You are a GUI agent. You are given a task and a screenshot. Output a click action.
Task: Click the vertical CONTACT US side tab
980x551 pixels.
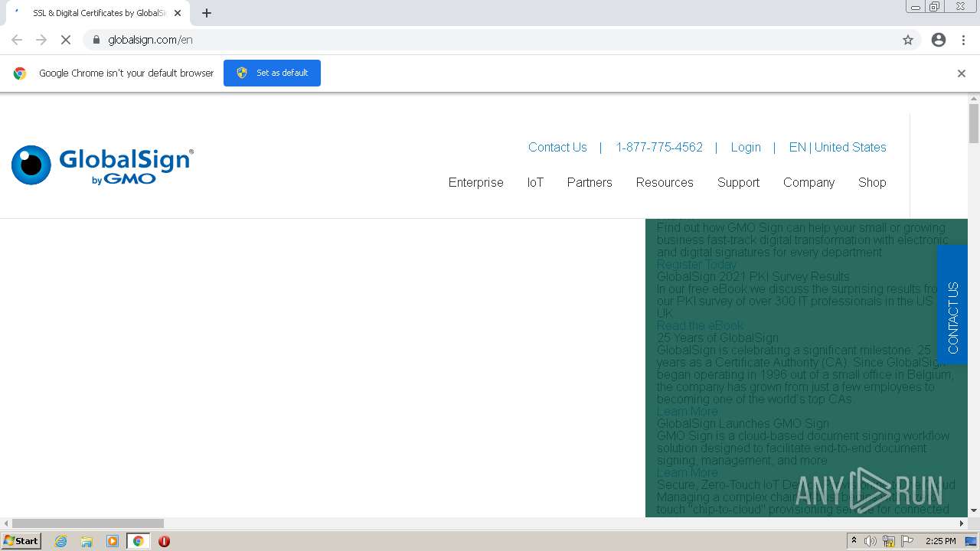click(952, 305)
